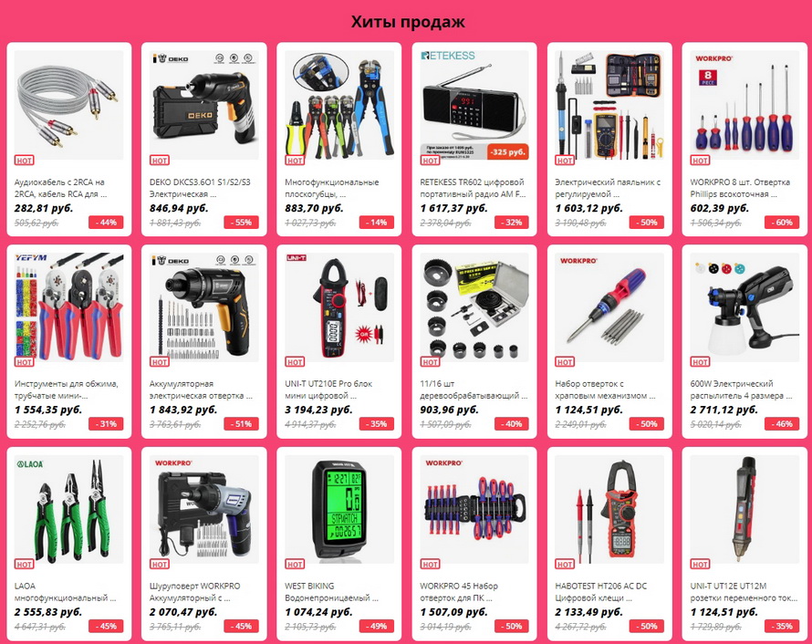Open Набор отверток с храповым механизмом link
Screen dimensions: 812x644
coord(606,390)
